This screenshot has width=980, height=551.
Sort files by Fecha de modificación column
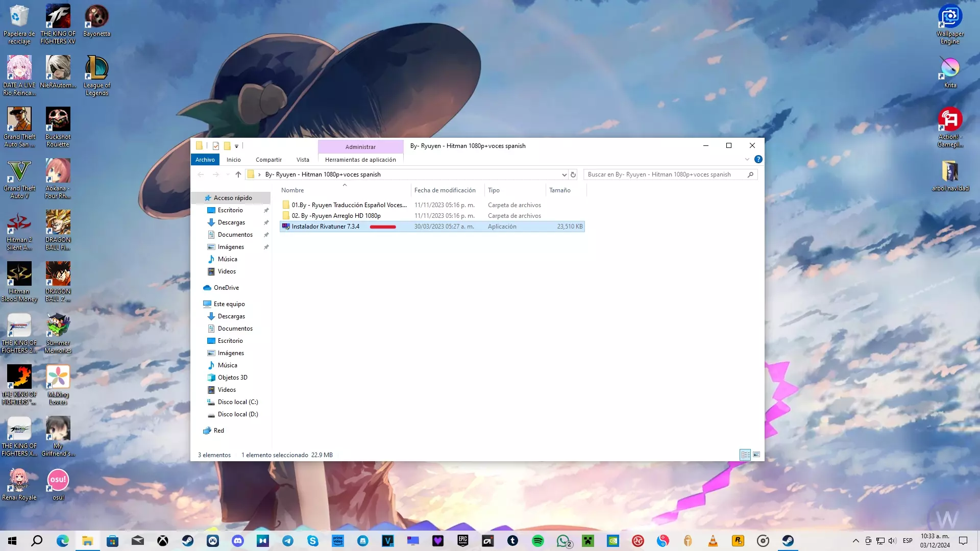click(x=445, y=190)
